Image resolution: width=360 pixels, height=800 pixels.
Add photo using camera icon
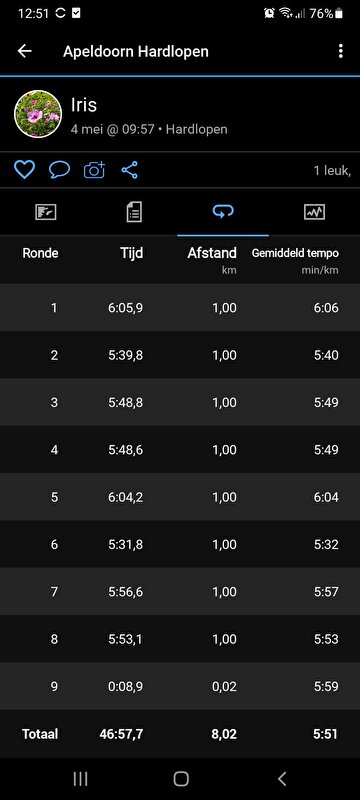coord(94,170)
